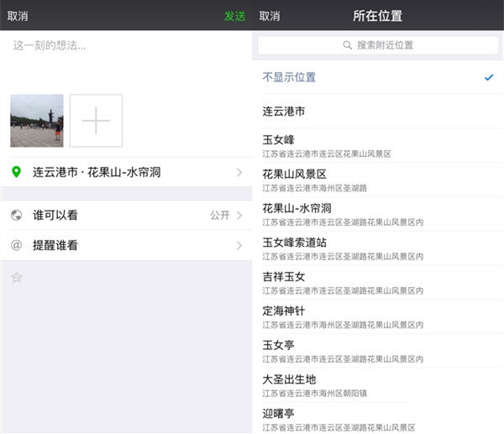This screenshot has width=504, height=434.
Task: Select 不显示位置 checkmark option
Action: click(489, 77)
